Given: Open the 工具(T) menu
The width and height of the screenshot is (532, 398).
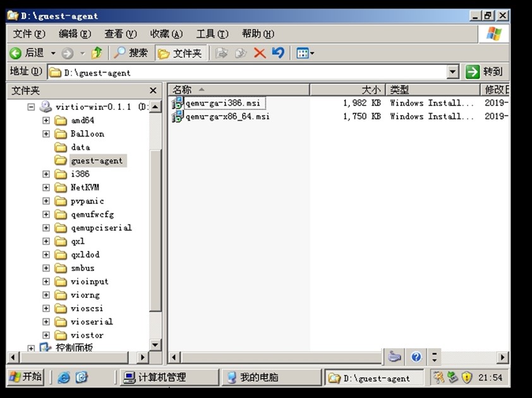Looking at the screenshot, I should click(212, 34).
